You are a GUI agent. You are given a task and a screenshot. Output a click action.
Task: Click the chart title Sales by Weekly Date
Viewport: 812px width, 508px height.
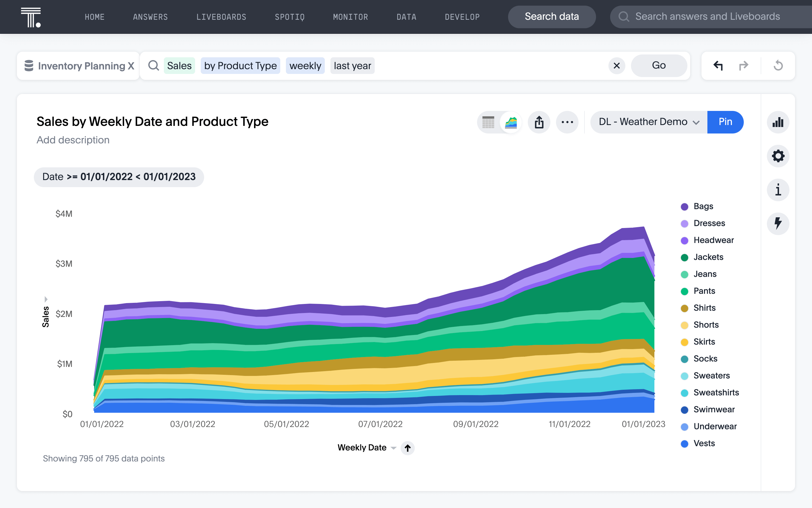[x=152, y=122]
